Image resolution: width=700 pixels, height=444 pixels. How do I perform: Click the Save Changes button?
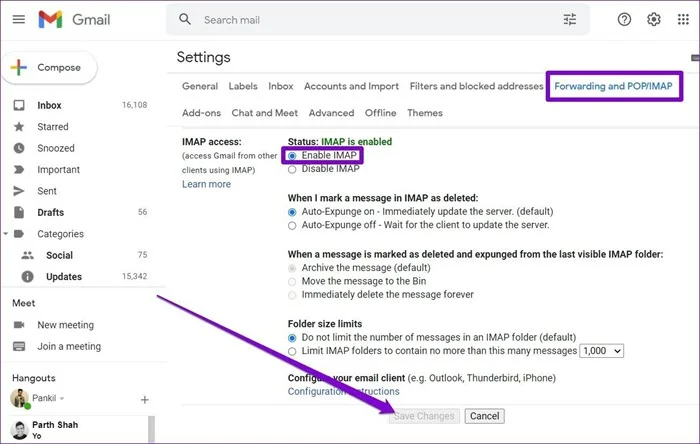[424, 416]
